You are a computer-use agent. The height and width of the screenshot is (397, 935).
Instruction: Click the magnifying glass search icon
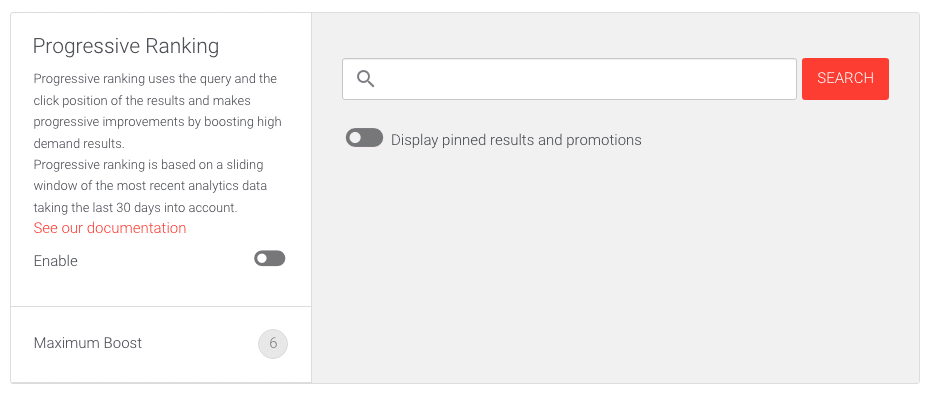tap(365, 79)
